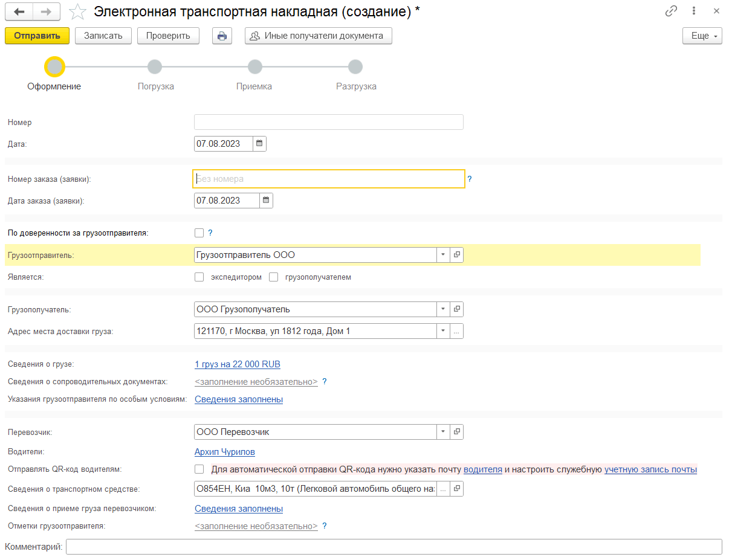The image size is (732, 560).
Task: Expand Адрес места доставки груза dropdown
Action: [x=442, y=331]
